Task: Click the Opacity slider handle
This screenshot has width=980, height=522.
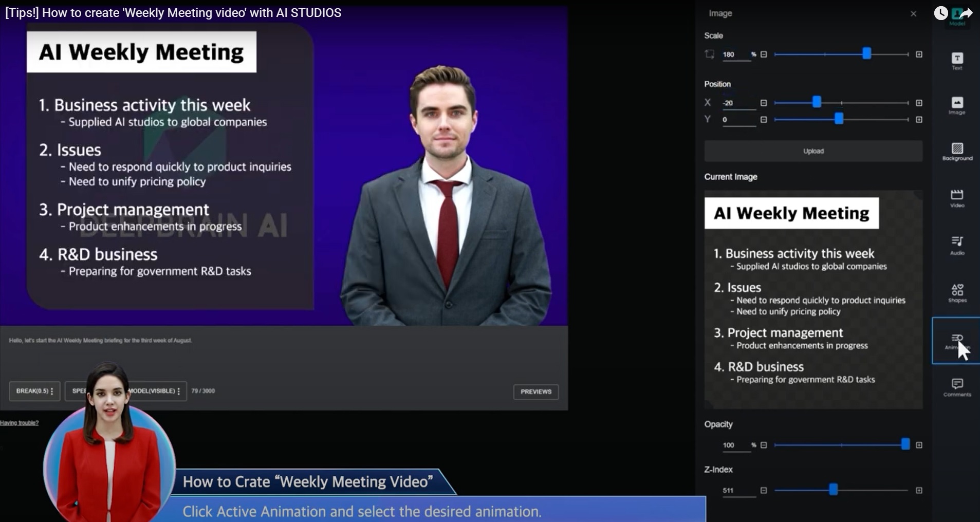Action: click(x=905, y=444)
